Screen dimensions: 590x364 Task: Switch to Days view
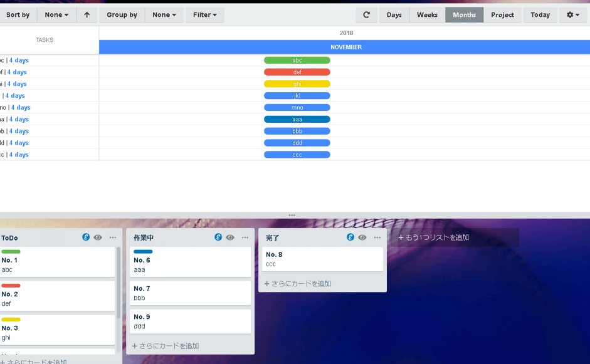coord(394,15)
